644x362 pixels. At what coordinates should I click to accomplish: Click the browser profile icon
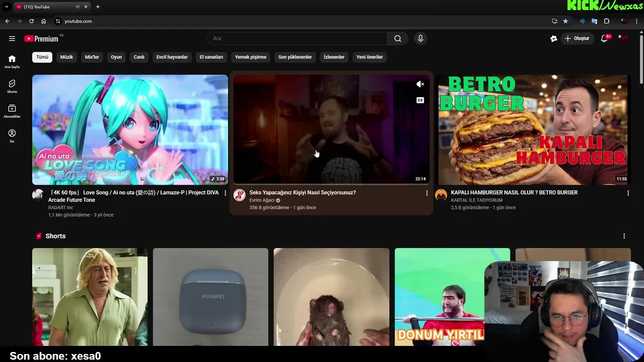pyautogui.click(x=624, y=21)
